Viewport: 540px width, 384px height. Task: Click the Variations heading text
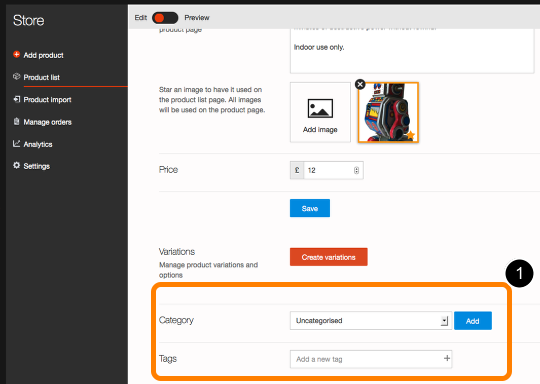177,252
